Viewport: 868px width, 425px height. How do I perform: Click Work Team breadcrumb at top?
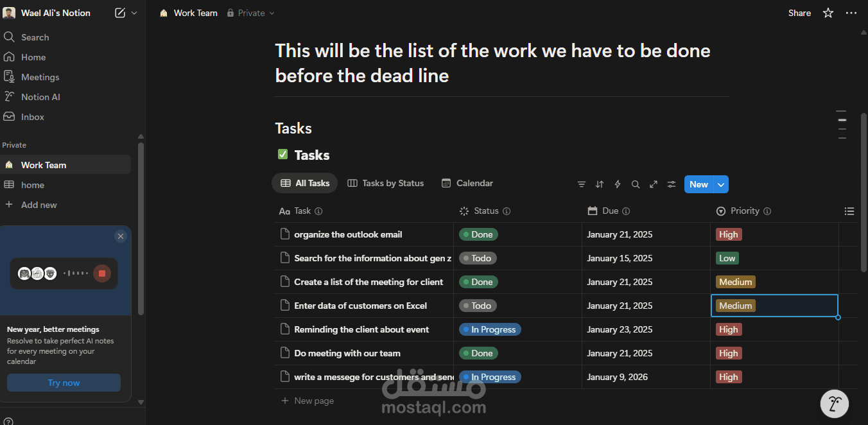click(x=189, y=13)
